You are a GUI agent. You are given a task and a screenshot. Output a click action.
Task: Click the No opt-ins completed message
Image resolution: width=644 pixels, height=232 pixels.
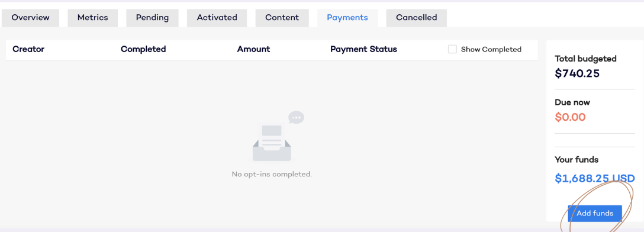(272, 174)
